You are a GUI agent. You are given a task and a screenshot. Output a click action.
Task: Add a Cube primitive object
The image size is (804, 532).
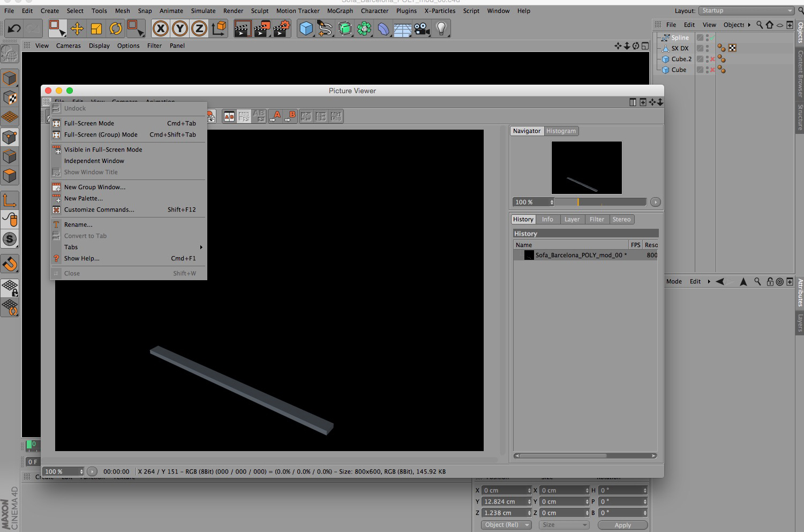pos(306,28)
